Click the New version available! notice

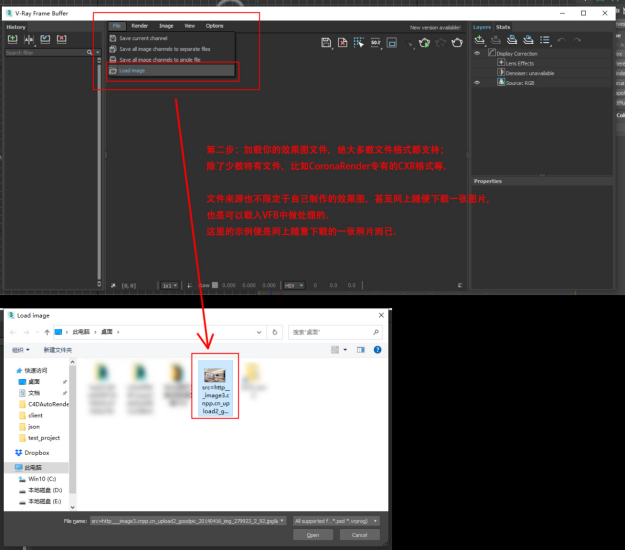click(435, 28)
